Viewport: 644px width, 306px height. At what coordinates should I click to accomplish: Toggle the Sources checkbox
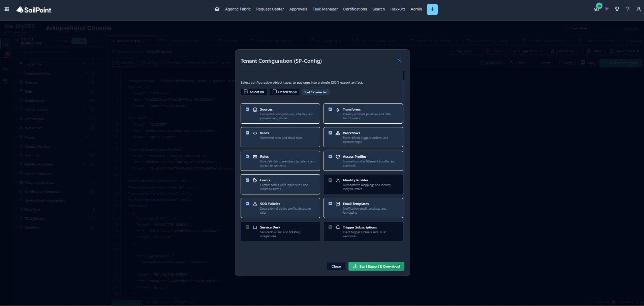tap(247, 110)
